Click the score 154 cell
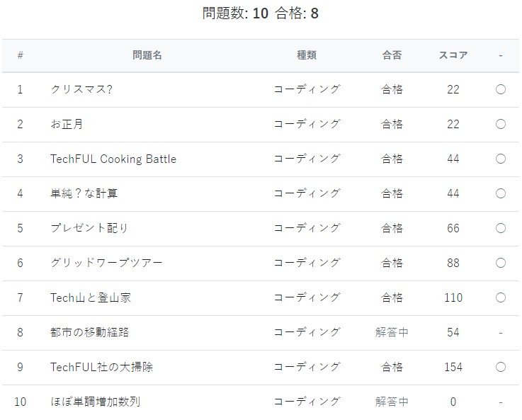Viewport: 522px width, 420px height. [x=453, y=367]
